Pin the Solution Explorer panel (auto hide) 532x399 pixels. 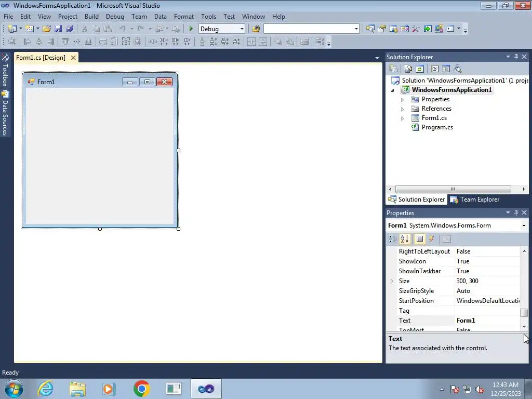click(516, 57)
